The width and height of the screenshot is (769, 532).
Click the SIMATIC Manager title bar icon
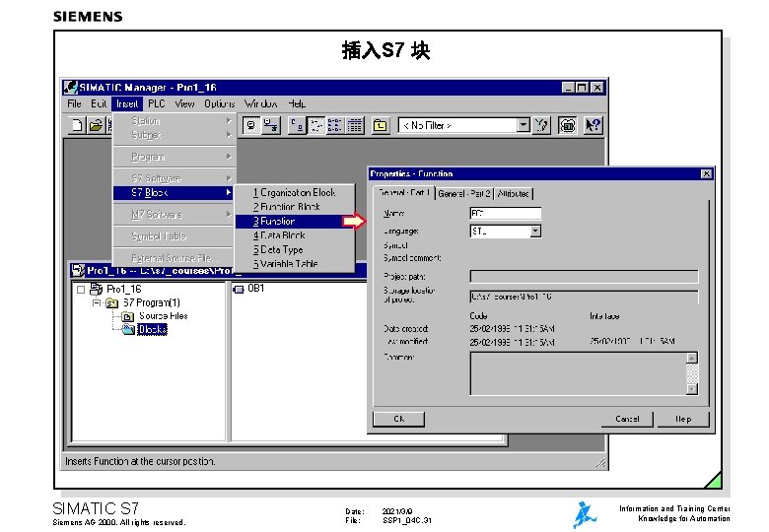70,88
